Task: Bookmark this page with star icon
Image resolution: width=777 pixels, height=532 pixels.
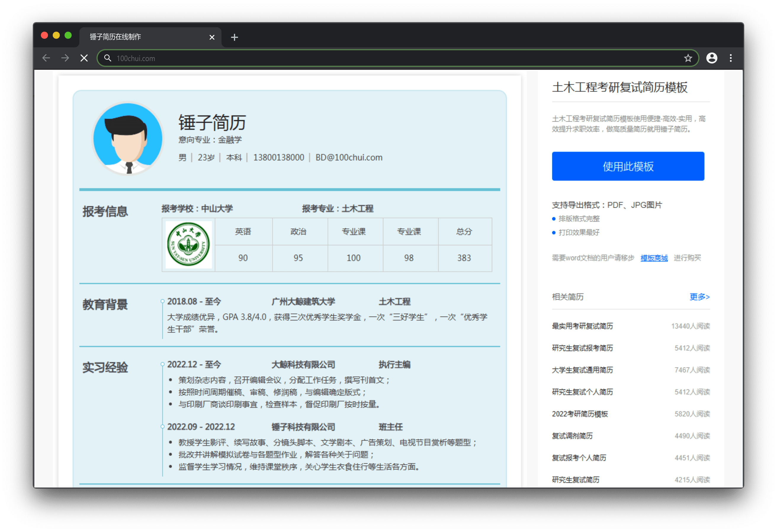Action: [688, 58]
